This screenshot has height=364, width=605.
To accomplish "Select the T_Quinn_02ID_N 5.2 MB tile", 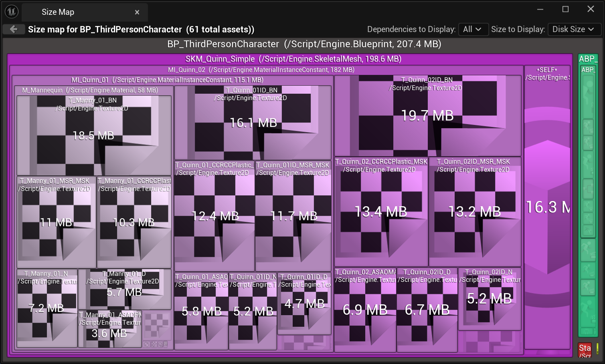I will point(489,299).
